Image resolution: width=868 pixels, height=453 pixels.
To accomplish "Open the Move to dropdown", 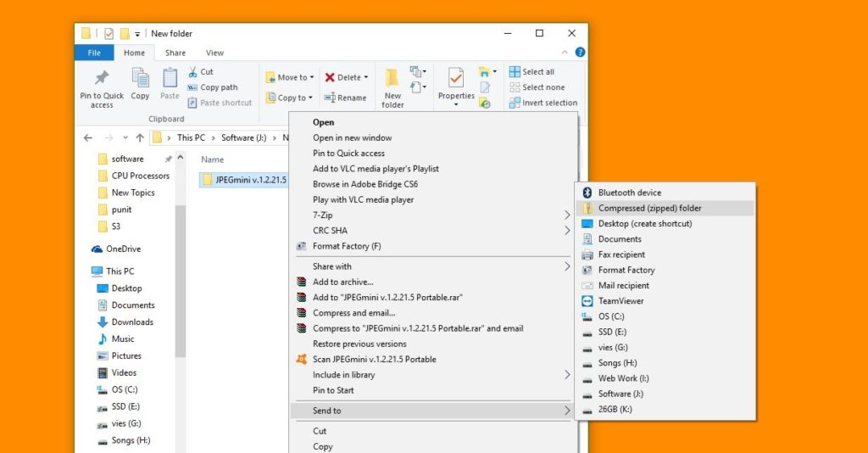I will (289, 77).
